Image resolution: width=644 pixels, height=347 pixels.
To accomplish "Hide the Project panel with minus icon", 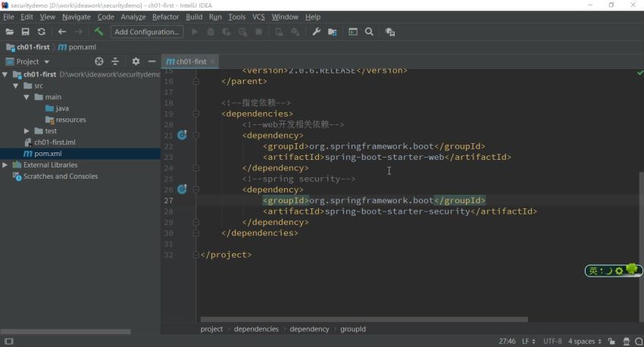I will coord(152,61).
